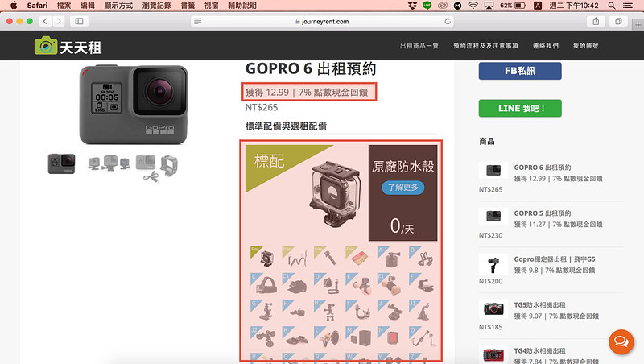Viewport: 644px width, 364px height.
Task: Open the 視窗 menu
Action: (x=211, y=6)
